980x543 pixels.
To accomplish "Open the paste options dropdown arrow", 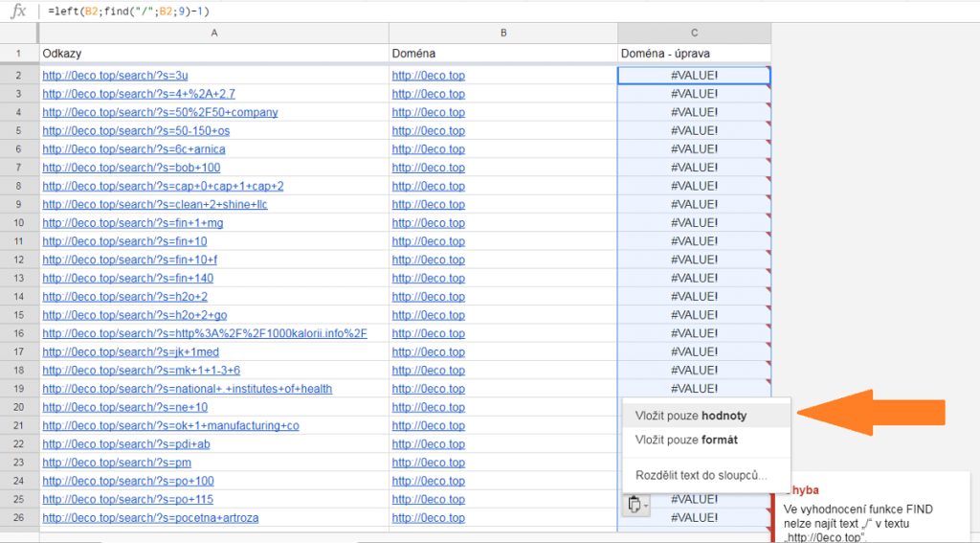I will click(645, 506).
